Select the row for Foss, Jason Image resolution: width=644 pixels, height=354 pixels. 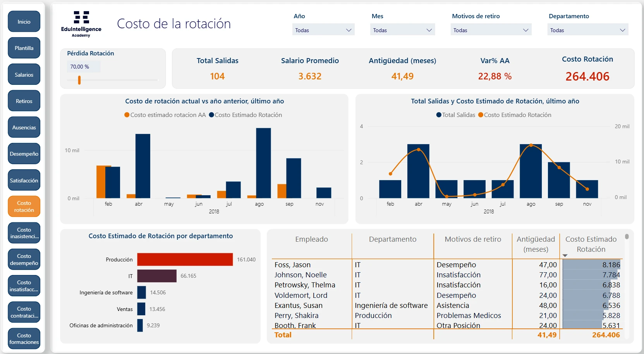[x=447, y=265]
